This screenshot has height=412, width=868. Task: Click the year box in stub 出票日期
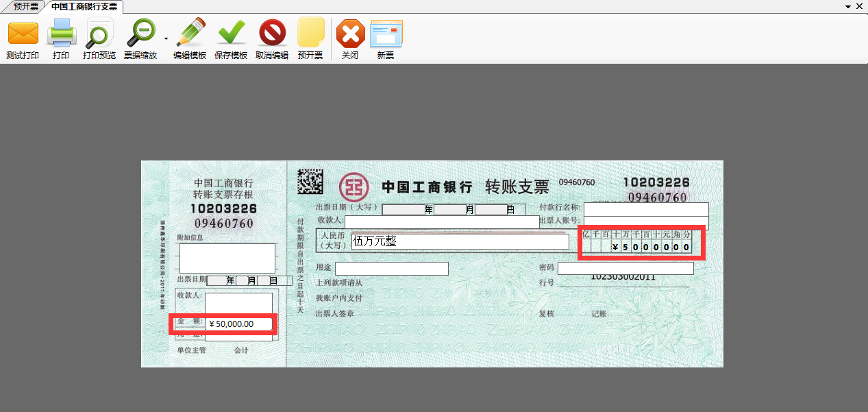(216, 280)
